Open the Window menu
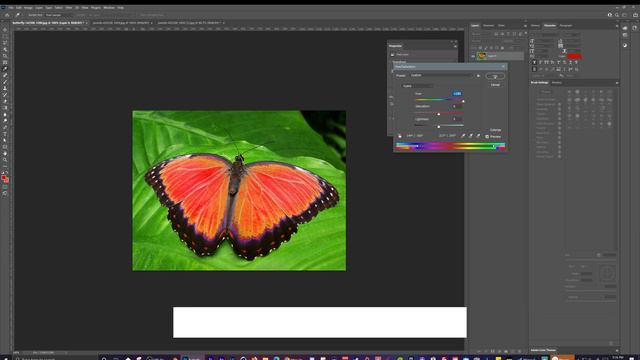The width and height of the screenshot is (640, 360). 109,8
